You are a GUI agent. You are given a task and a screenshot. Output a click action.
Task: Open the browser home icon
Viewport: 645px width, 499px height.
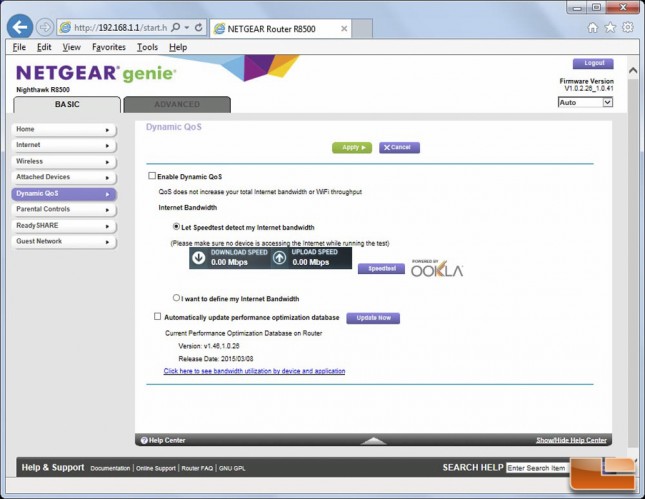tap(592, 28)
